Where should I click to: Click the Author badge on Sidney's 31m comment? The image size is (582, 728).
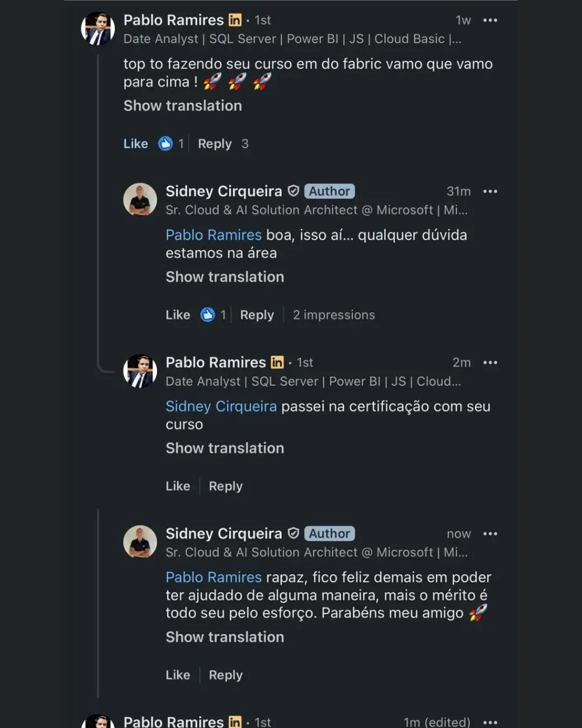point(329,191)
